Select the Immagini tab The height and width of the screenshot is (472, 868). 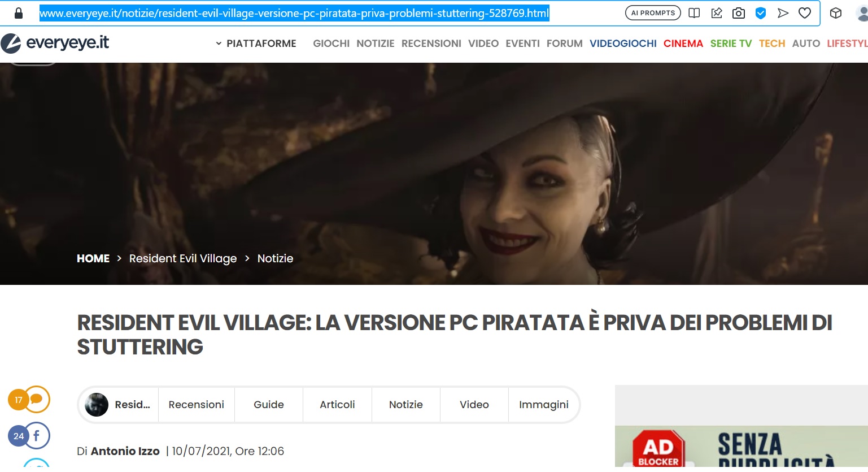pyautogui.click(x=544, y=405)
